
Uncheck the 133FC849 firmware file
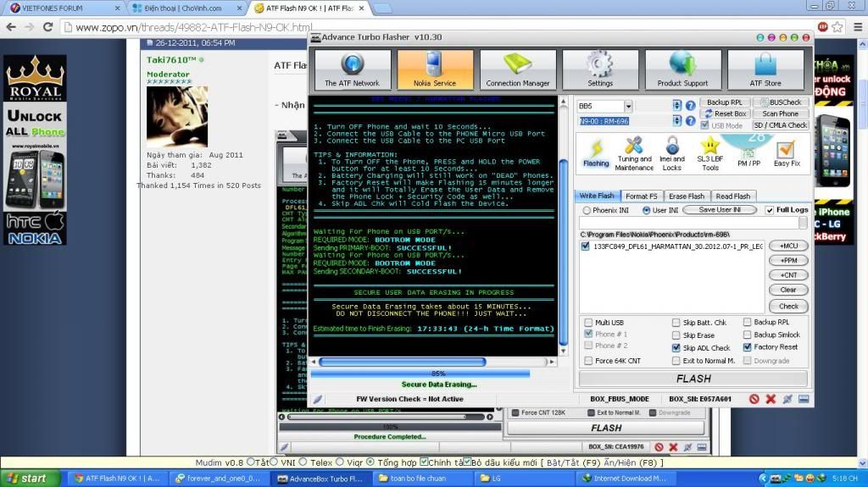coord(585,246)
